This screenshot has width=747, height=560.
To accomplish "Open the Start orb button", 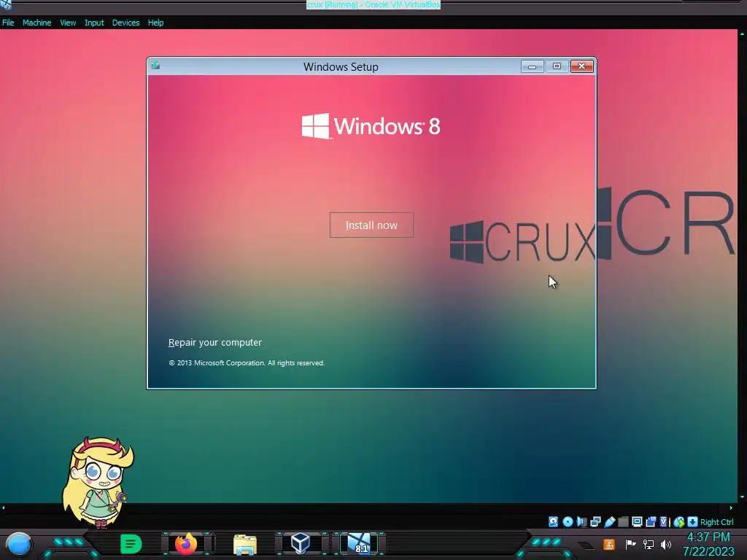I will pos(18,544).
